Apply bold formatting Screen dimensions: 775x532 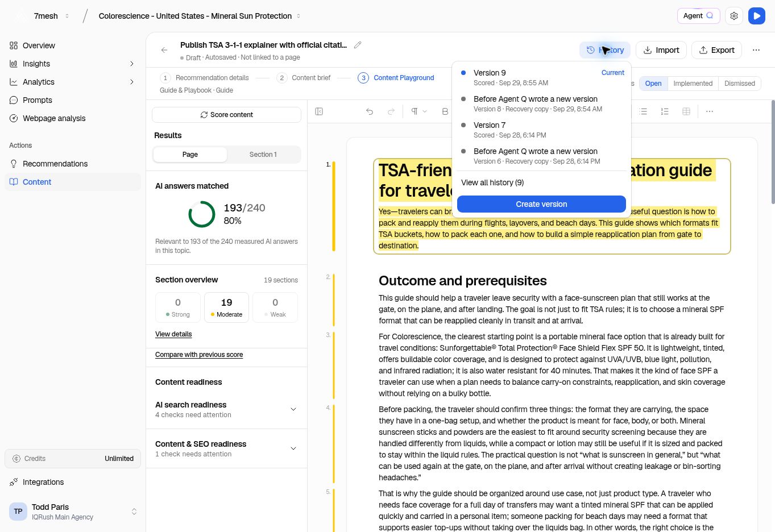[445, 111]
